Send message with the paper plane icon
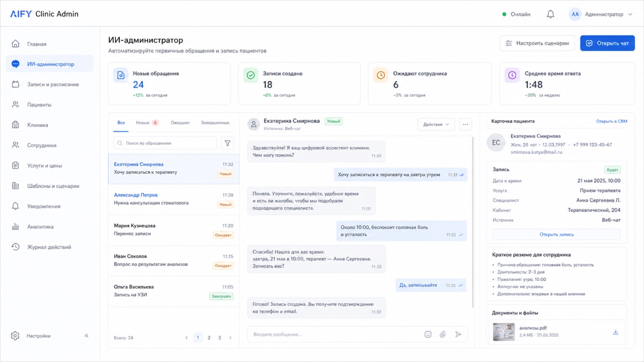Image resolution: width=644 pixels, height=362 pixels. (x=458, y=334)
